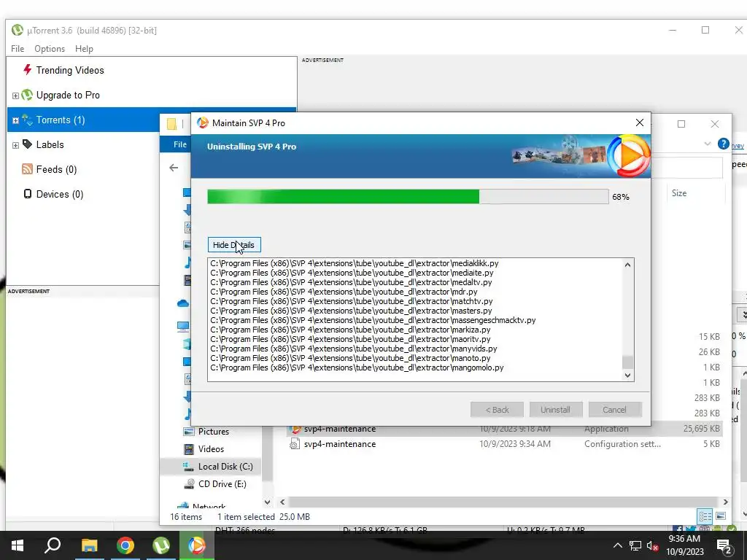747x560 pixels.
Task: Switch Explorer to large icons view
Action: (720, 516)
